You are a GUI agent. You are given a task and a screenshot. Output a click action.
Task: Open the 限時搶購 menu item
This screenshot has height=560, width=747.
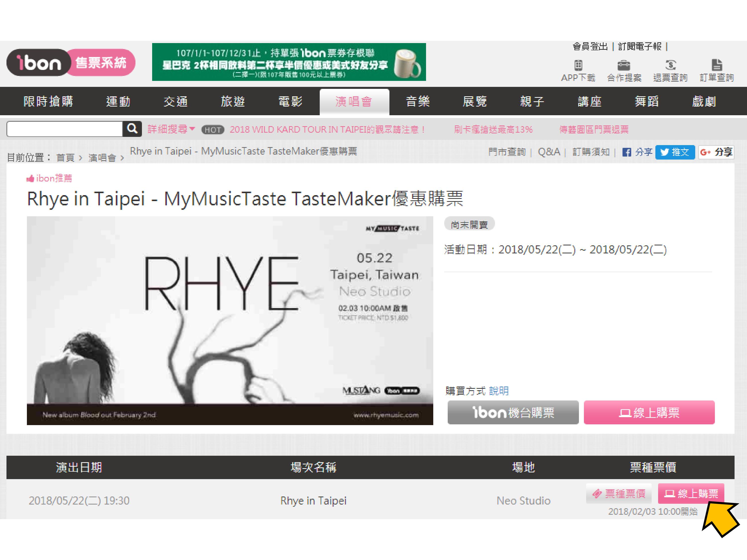coord(48,102)
